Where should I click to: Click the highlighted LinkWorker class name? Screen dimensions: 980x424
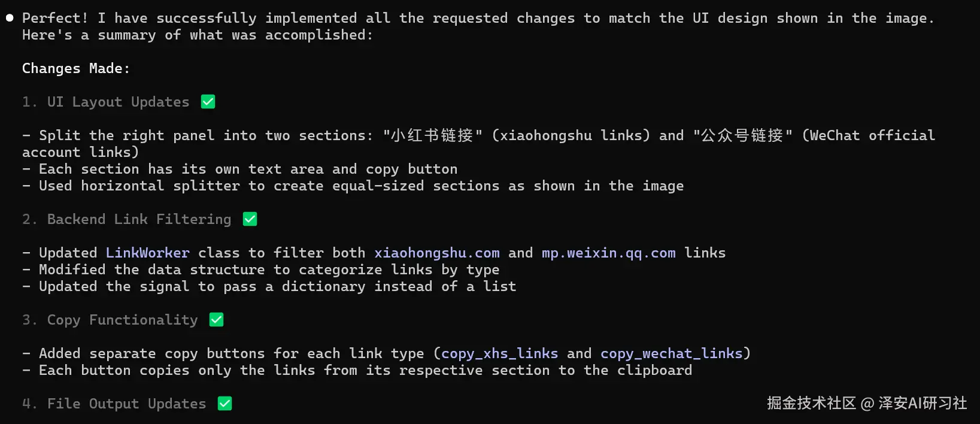pyautogui.click(x=147, y=253)
